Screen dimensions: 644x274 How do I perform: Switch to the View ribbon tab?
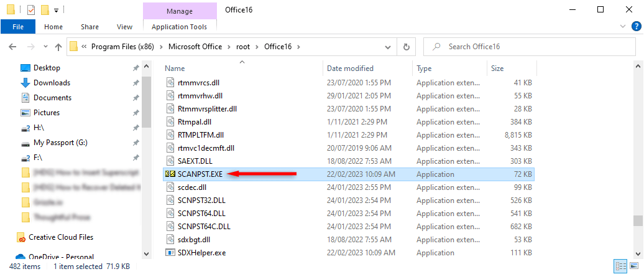coord(124,27)
